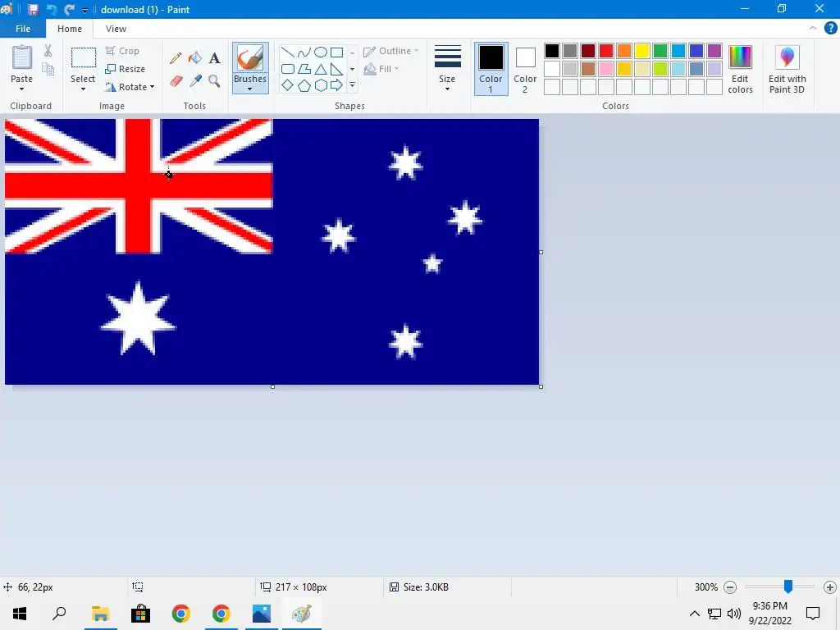Viewport: 840px width, 630px height.
Task: Click the Undo arrow in title bar
Action: tap(52, 10)
